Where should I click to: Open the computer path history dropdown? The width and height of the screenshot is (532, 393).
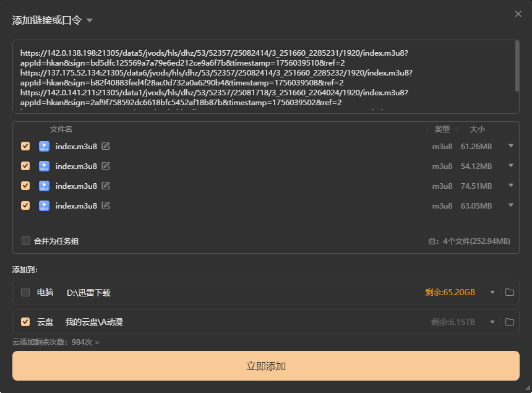492,292
